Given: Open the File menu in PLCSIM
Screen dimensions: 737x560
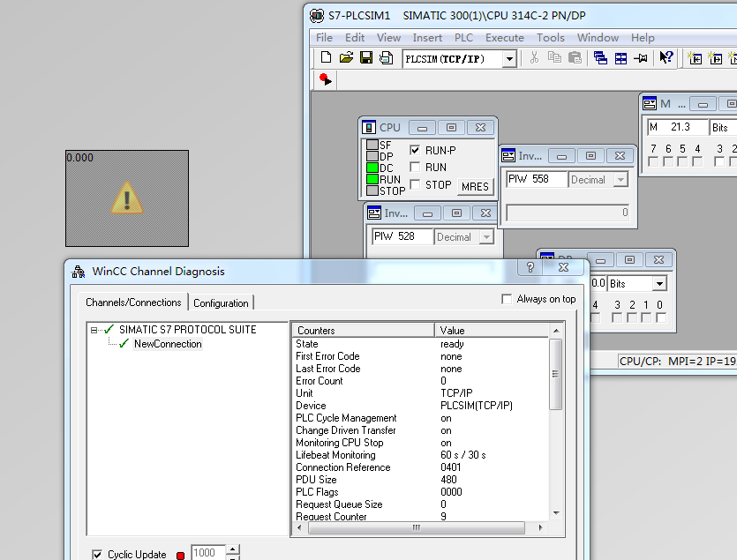Looking at the screenshot, I should 324,38.
